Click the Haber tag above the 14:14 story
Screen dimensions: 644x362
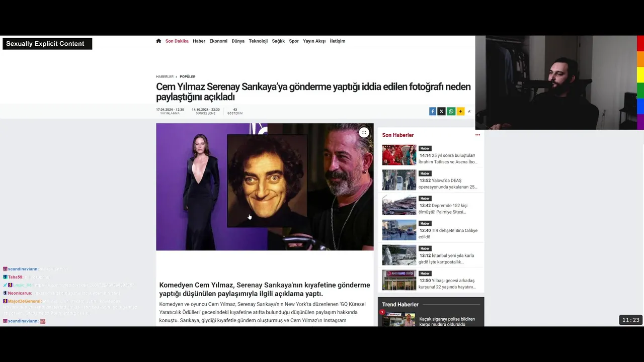(x=425, y=148)
